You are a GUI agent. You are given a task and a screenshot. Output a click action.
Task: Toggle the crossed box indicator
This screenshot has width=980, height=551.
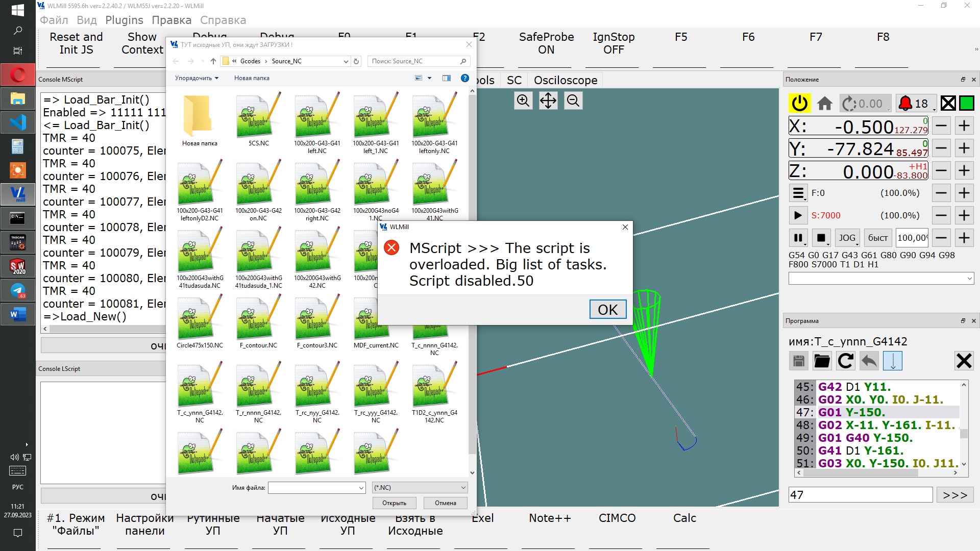coord(948,104)
